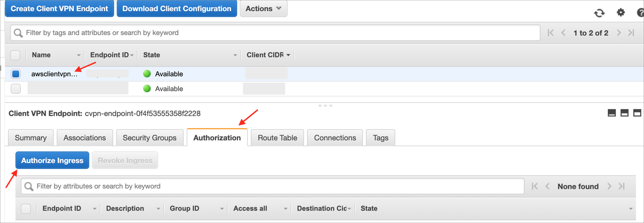The height and width of the screenshot is (223, 644).
Task: Expand the Name column sort dropdown
Action: click(x=79, y=55)
